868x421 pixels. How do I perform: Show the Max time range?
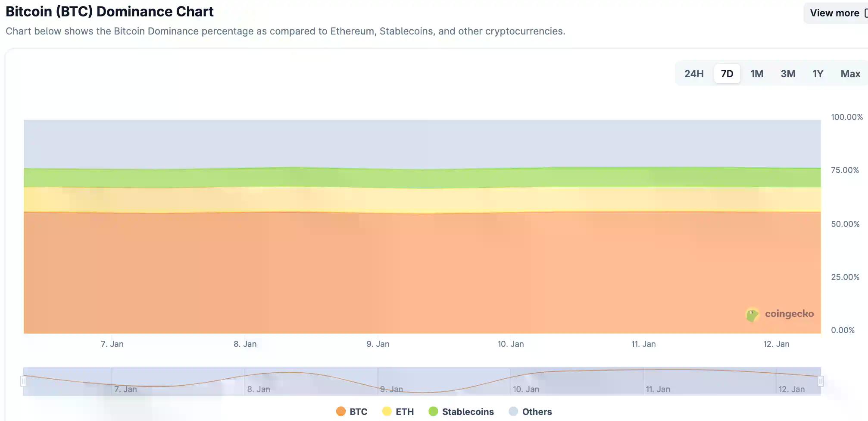pos(850,74)
